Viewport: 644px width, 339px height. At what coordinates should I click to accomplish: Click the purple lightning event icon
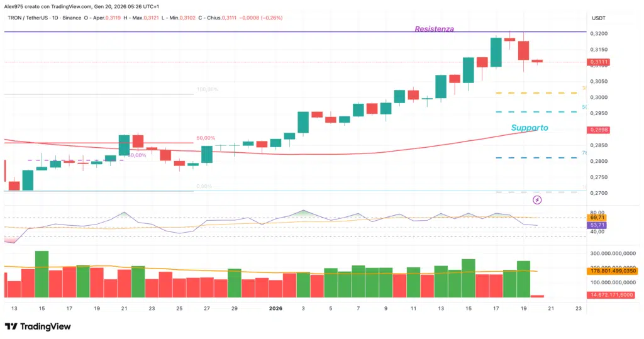coord(537,200)
